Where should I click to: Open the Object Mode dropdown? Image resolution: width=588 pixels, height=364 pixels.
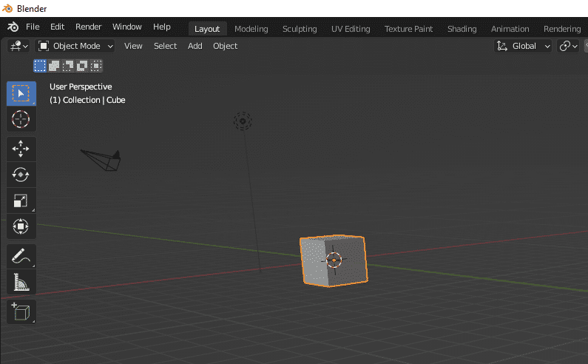[x=76, y=46]
